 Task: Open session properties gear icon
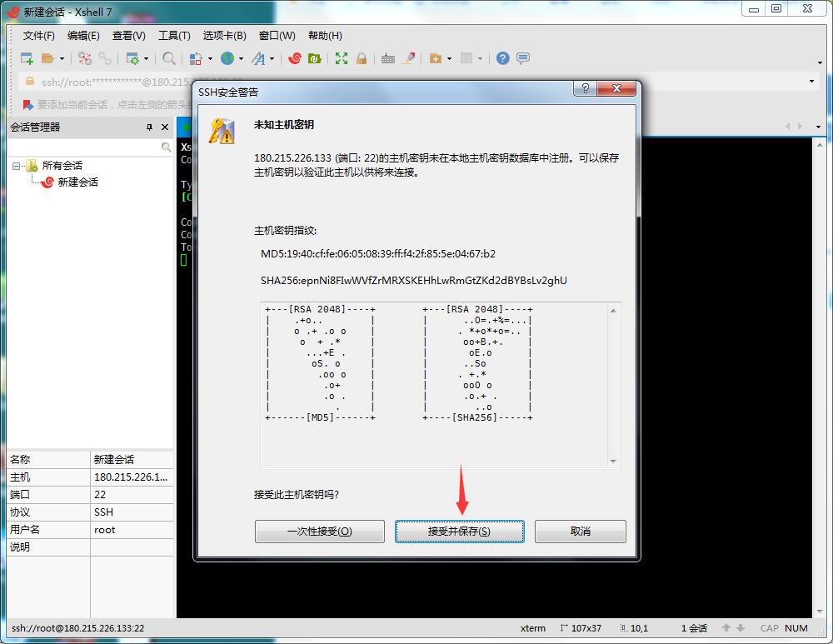click(x=132, y=58)
